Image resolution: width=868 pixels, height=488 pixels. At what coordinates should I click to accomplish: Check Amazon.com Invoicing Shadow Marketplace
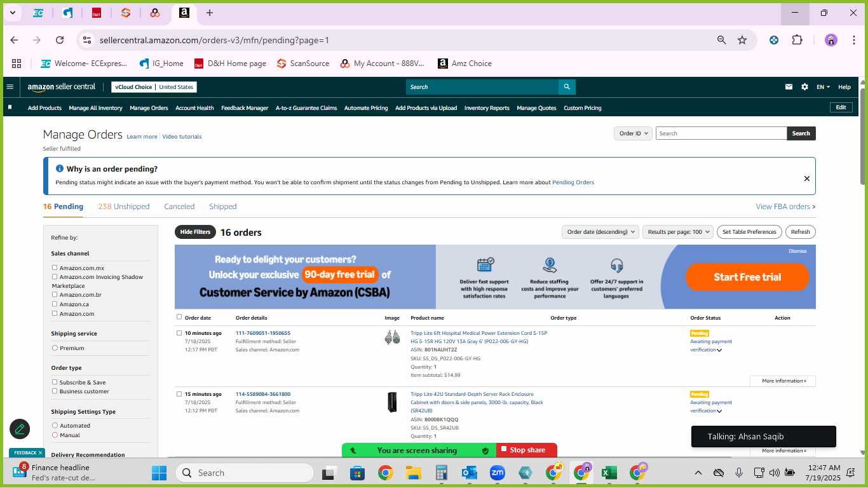pos(55,277)
